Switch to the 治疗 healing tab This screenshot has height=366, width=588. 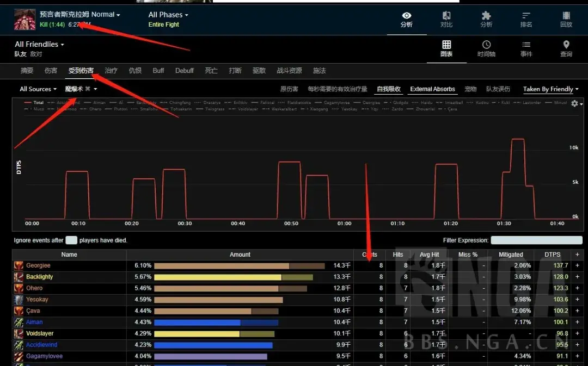pyautogui.click(x=111, y=71)
